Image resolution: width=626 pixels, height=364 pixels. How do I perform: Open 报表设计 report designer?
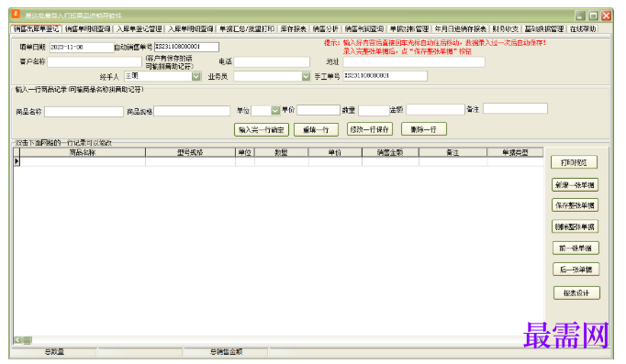[x=576, y=292]
